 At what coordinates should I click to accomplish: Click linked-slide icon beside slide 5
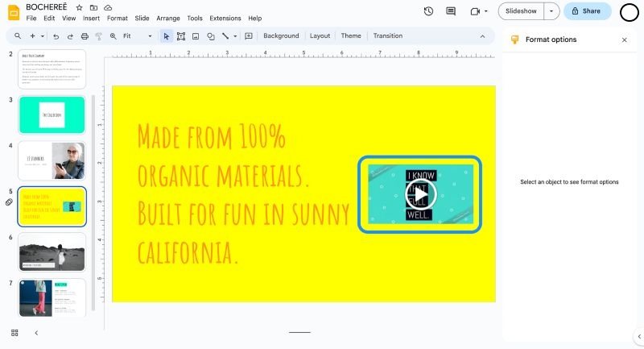point(9,202)
